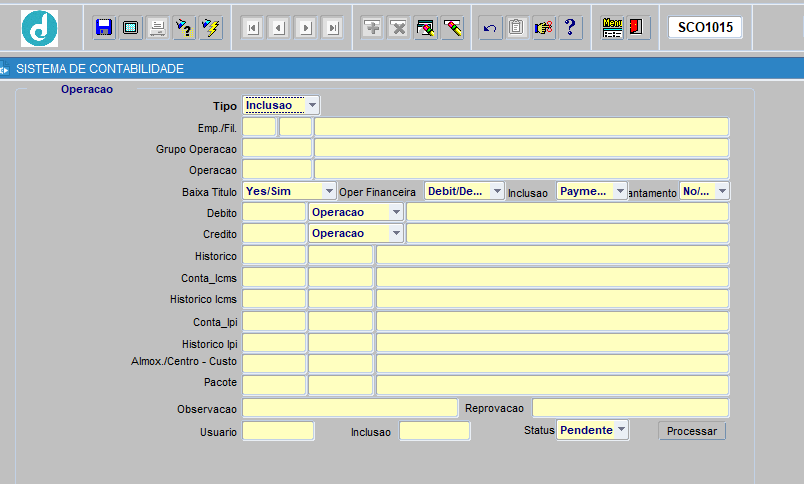This screenshot has width=804, height=484.
Task: Click the second Emp./Fil. code field
Action: click(295, 127)
